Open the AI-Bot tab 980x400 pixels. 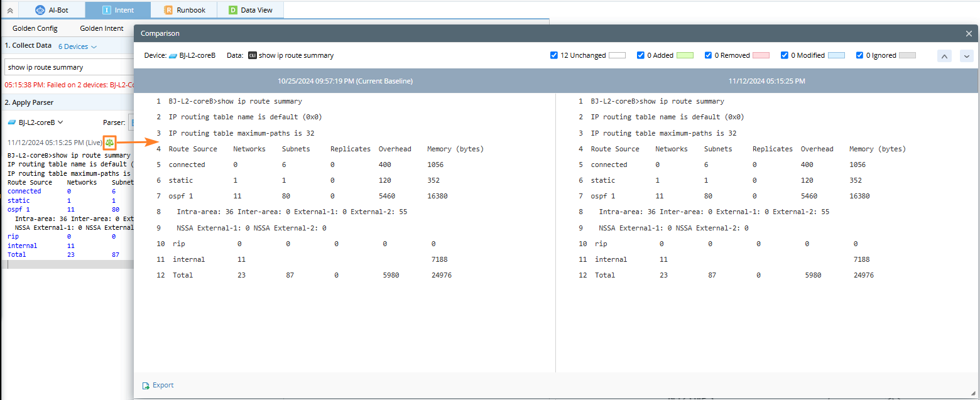(x=52, y=10)
